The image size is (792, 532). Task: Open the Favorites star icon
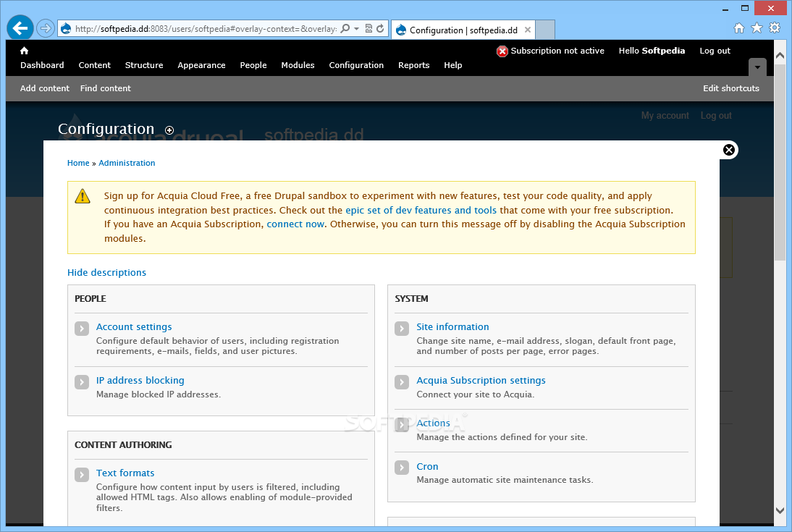point(757,28)
